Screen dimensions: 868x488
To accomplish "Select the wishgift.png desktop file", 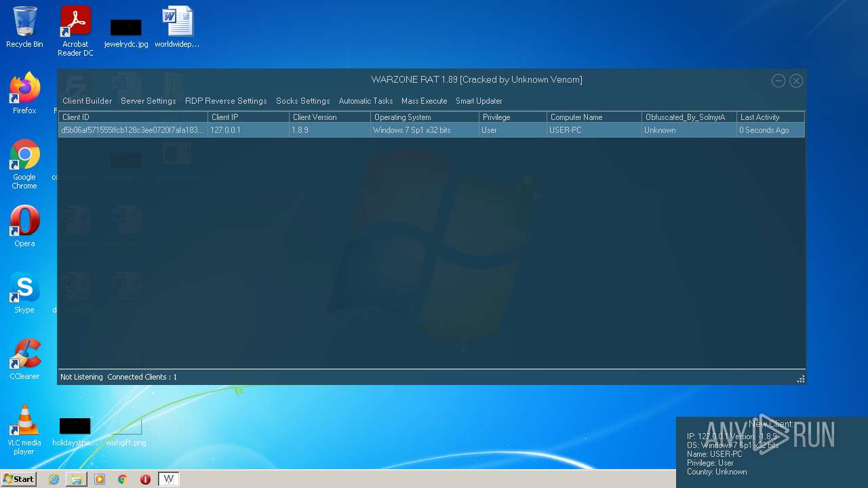I will click(126, 432).
